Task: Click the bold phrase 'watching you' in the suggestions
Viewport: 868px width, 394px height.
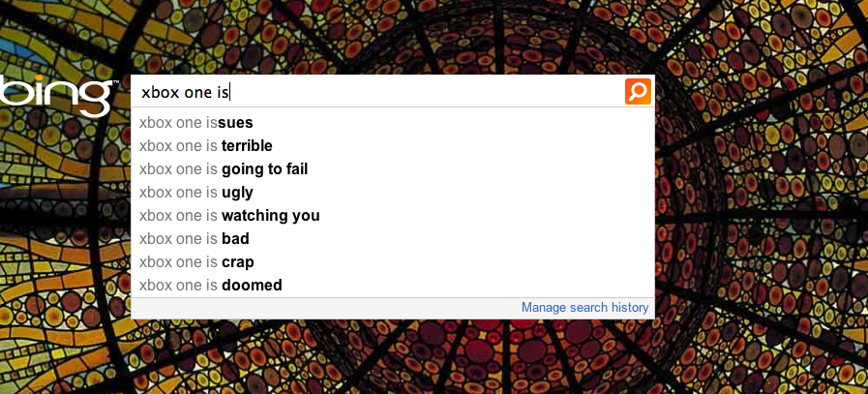Action: pyautogui.click(x=271, y=216)
